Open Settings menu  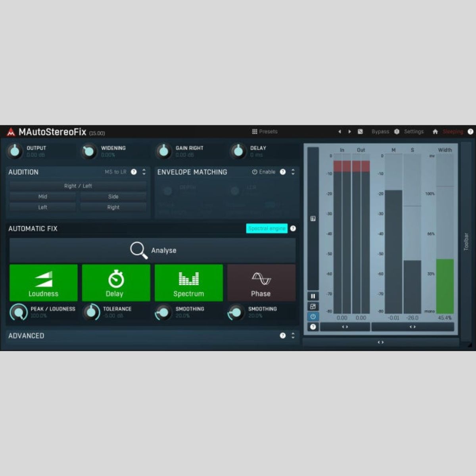(414, 132)
